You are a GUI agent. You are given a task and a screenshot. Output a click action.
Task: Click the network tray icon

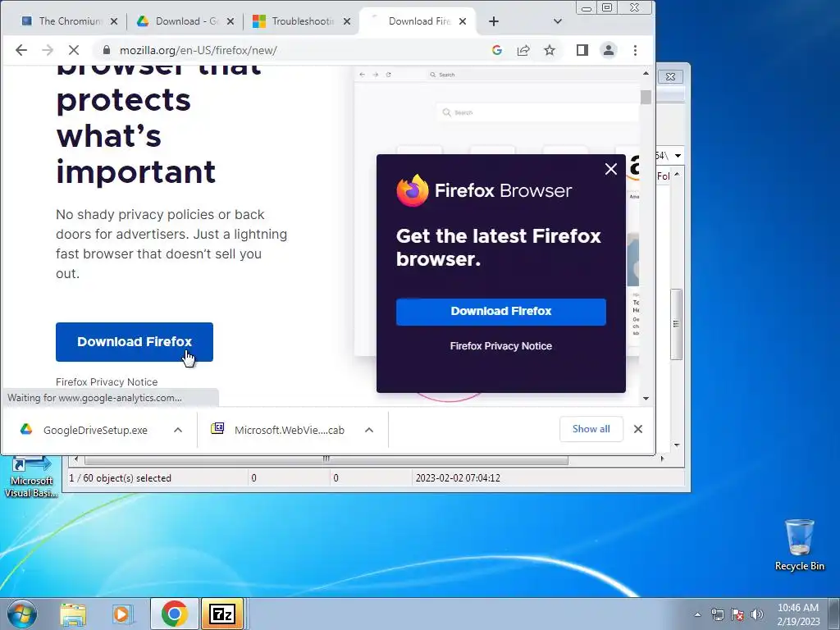pyautogui.click(x=717, y=614)
